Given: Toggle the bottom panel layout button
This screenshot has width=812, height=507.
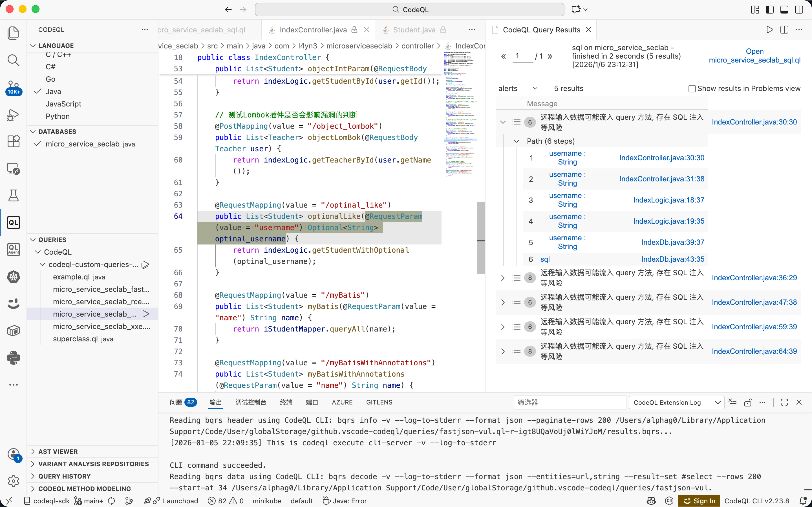Looking at the screenshot, I should coord(784,9).
